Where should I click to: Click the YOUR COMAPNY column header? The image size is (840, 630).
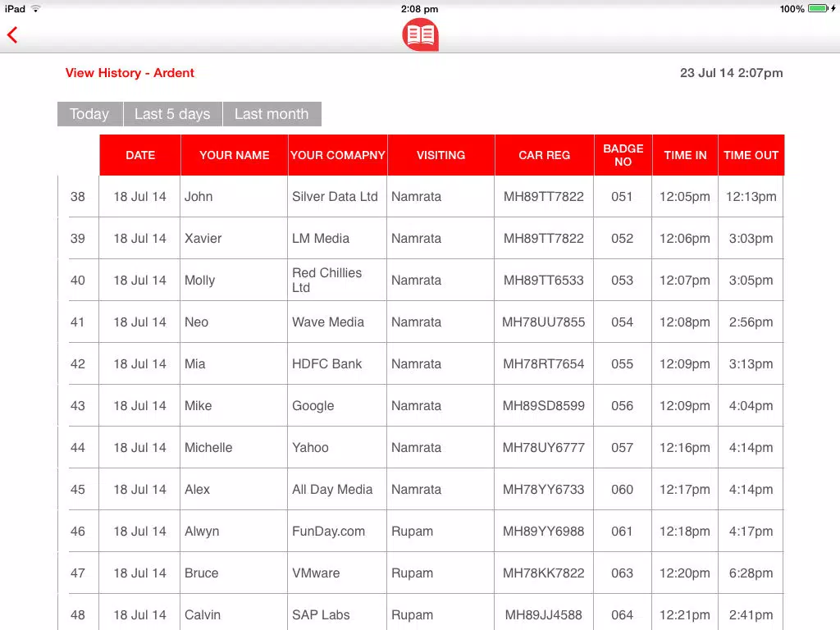click(337, 155)
